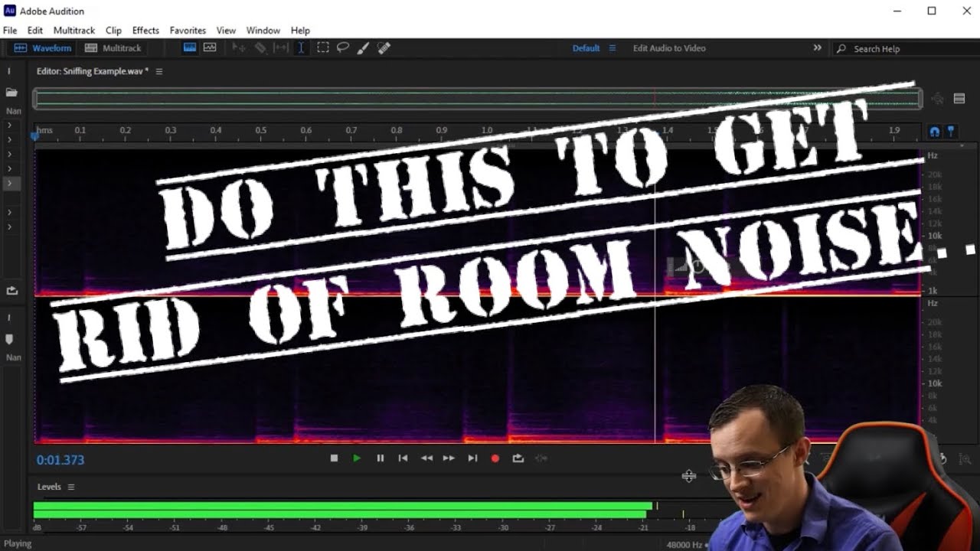
Task: Select the Time Selection tool
Action: tap(302, 48)
